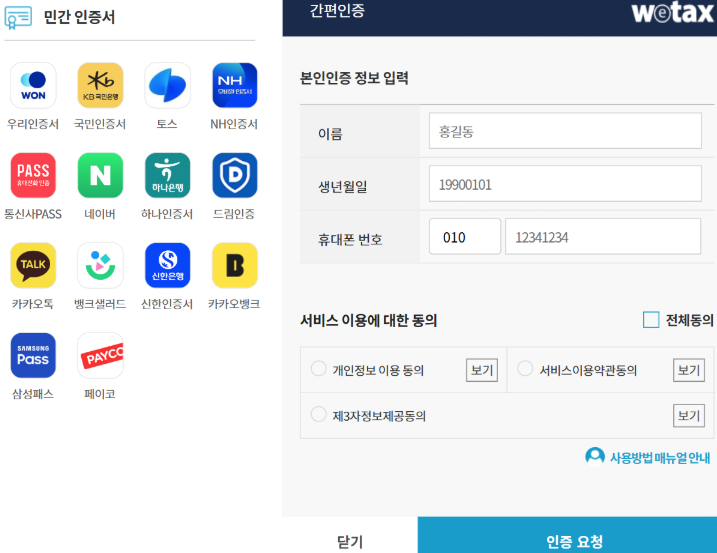Click the 휴대폰 번호 row label
The height and width of the screenshot is (553, 717).
(x=350, y=239)
